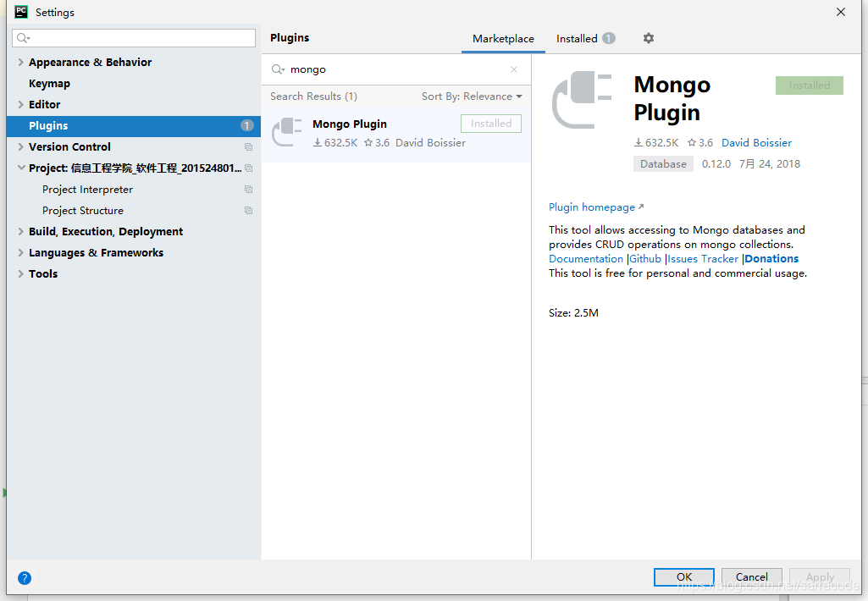Expand Languages & Frameworks section
The height and width of the screenshot is (601, 868).
point(20,252)
